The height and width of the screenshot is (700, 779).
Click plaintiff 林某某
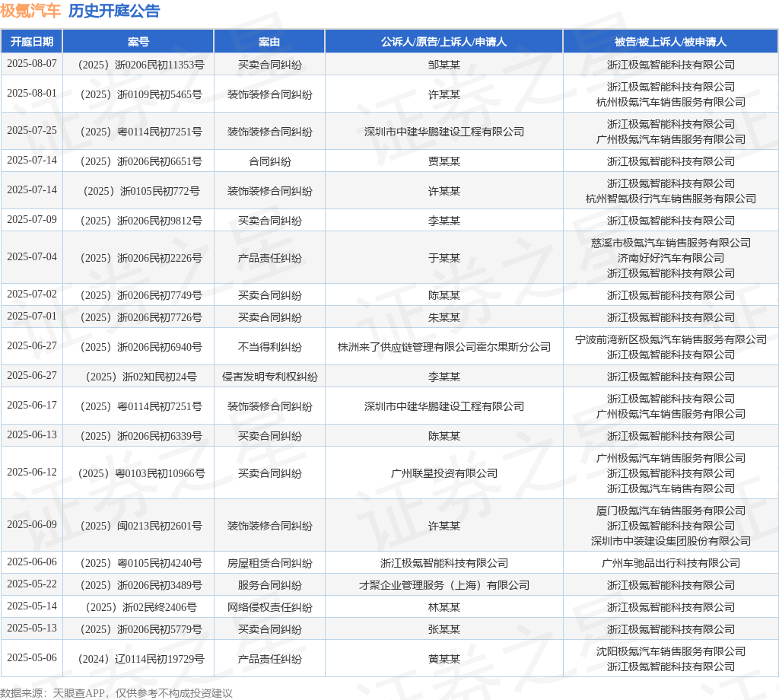pos(444,608)
